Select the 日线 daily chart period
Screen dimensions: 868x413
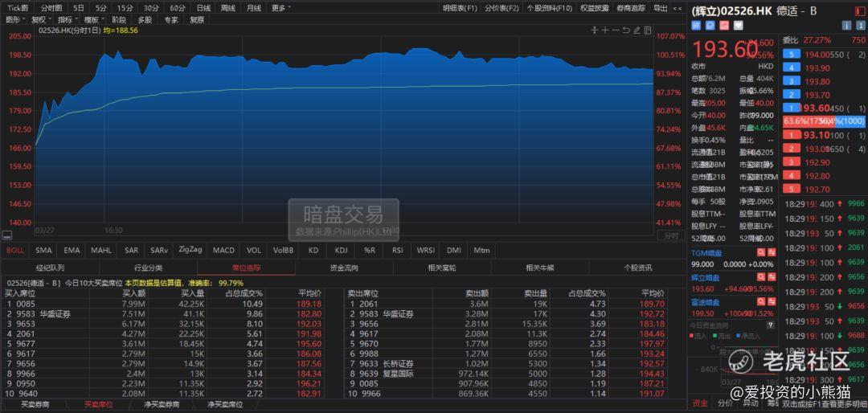[203, 8]
